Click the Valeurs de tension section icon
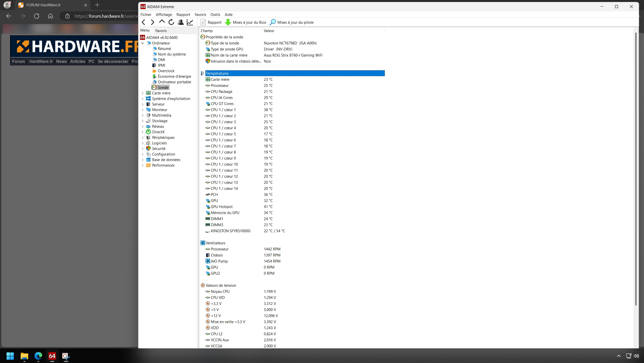This screenshot has height=363, width=644. [x=203, y=285]
